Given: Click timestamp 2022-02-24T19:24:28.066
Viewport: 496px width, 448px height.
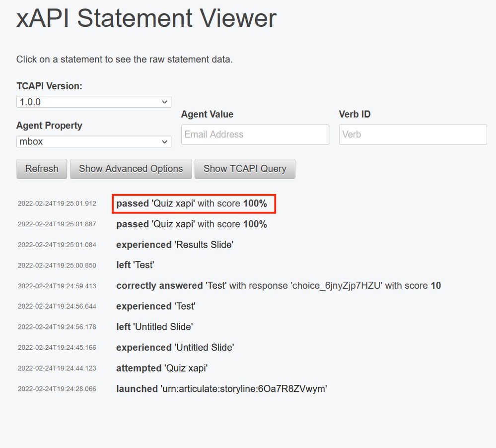Looking at the screenshot, I should tap(57, 389).
